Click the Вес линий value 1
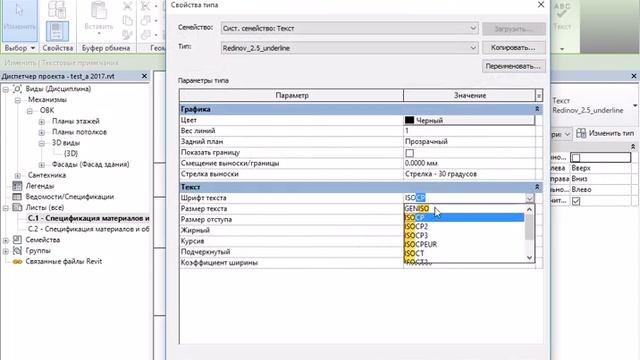This screenshot has width=640, height=360. coord(469,131)
